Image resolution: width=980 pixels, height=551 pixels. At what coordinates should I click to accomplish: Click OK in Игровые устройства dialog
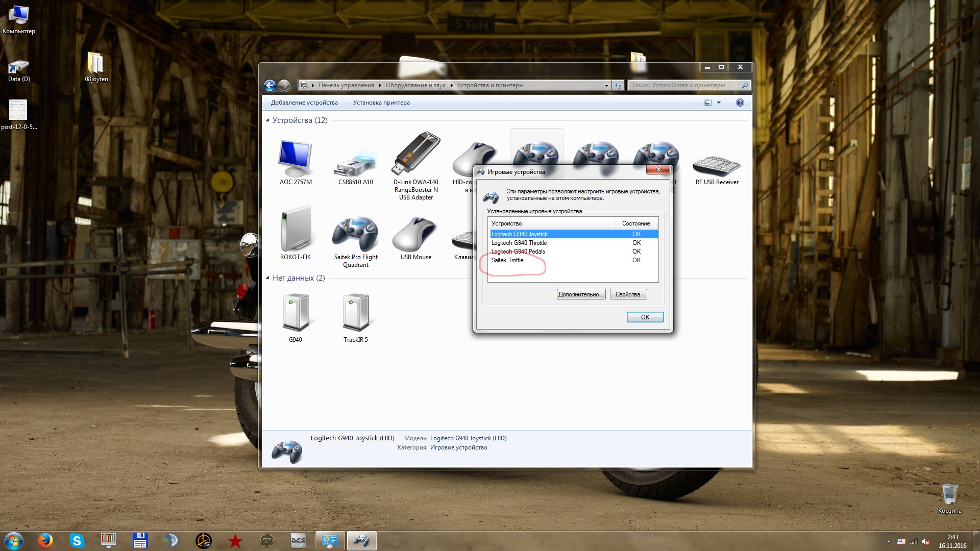tap(645, 317)
